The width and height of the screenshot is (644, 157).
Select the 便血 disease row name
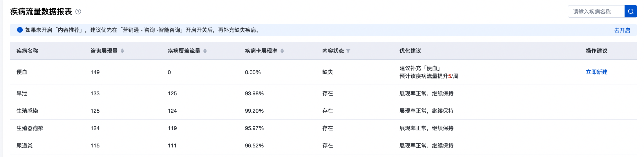[22, 72]
